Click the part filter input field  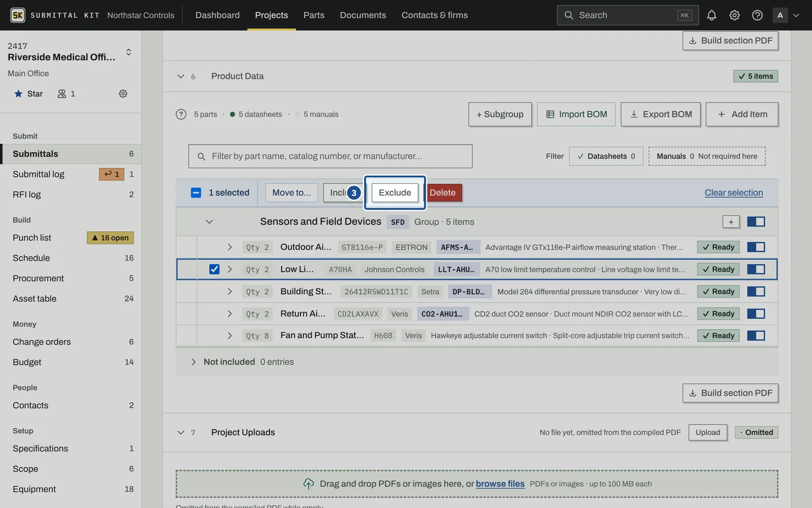click(330, 156)
